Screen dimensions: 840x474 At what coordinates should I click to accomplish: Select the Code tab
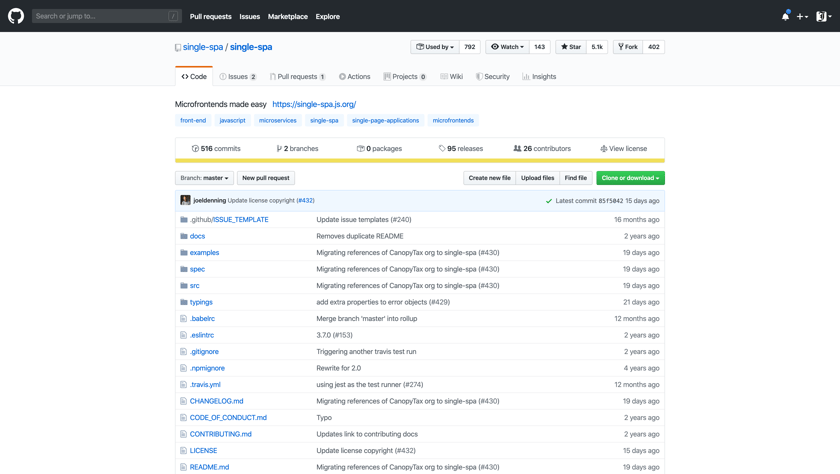click(194, 77)
